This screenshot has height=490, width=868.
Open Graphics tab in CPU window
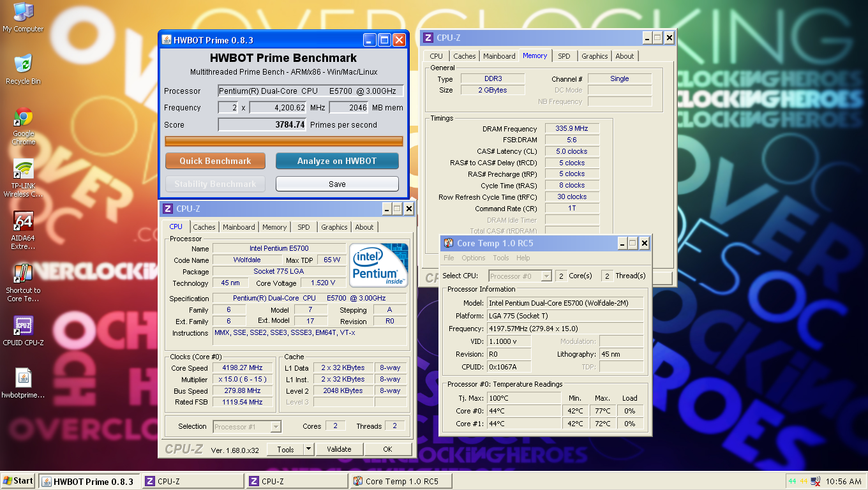[334, 227]
